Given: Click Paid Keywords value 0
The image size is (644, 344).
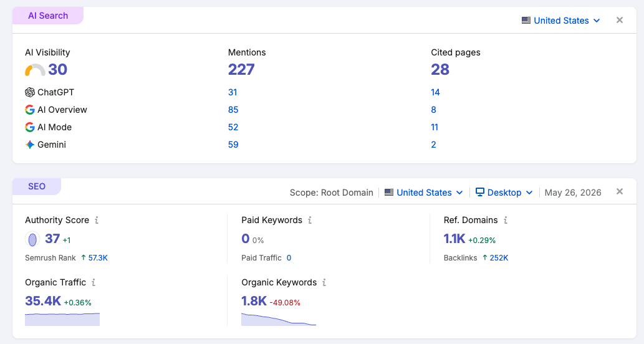Looking at the screenshot, I should coord(245,239).
